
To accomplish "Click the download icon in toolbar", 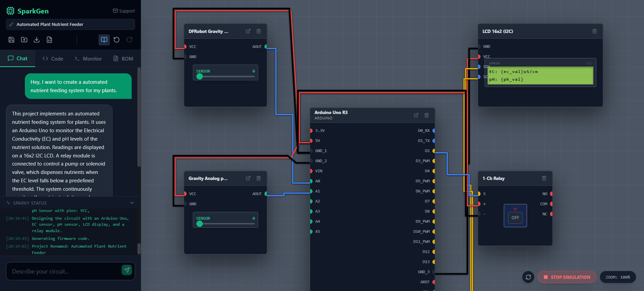I will pyautogui.click(x=37, y=40).
